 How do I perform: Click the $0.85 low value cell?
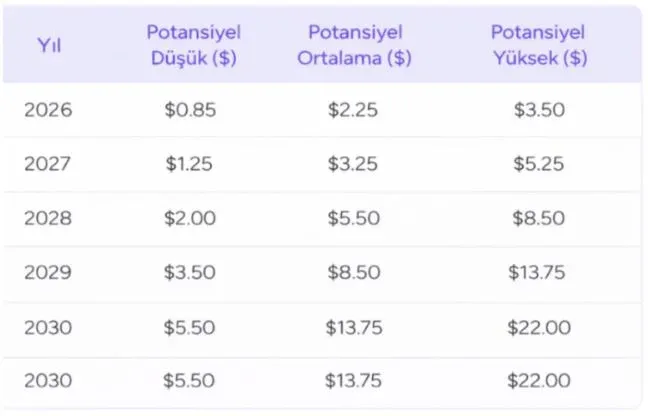click(x=190, y=110)
